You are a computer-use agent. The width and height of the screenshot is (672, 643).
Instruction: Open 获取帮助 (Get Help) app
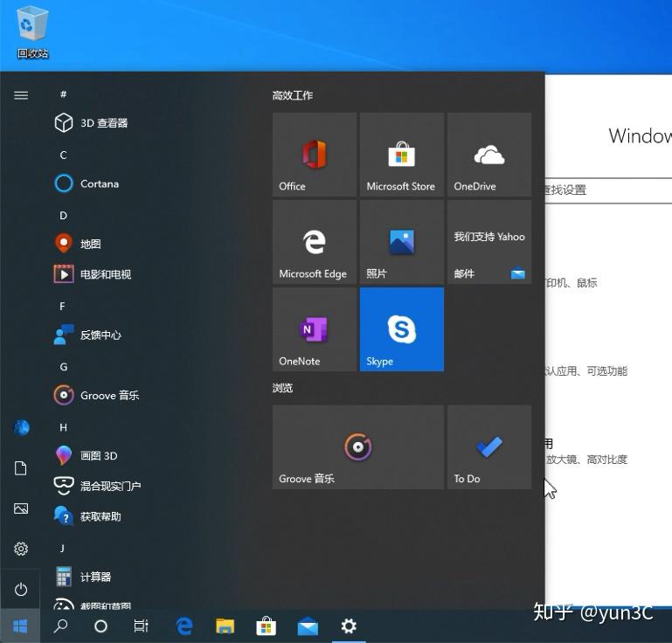click(88, 516)
